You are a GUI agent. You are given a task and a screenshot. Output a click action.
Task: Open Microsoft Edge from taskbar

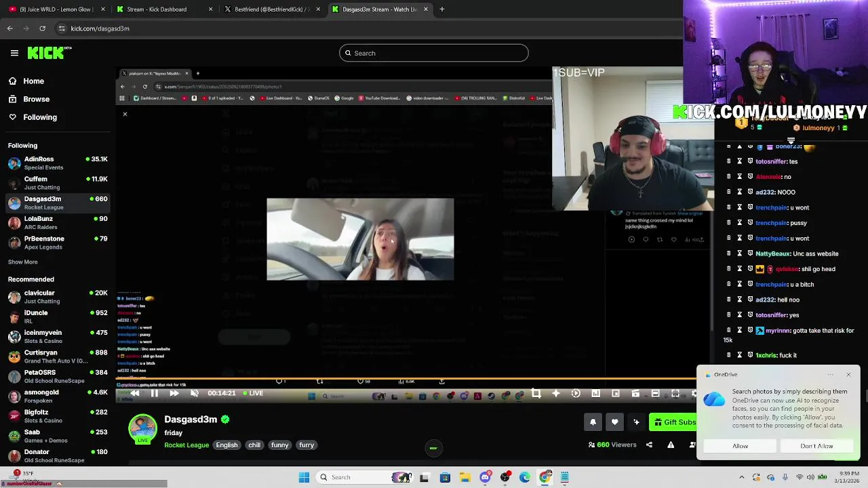[525, 477]
